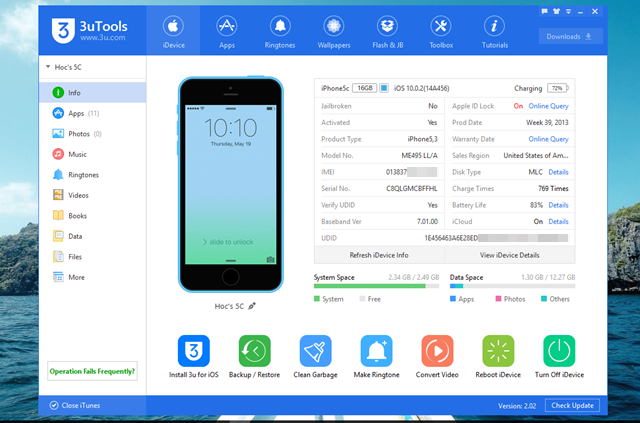Open Battery Life Details link
This screenshot has width=640, height=423.
pos(558,205)
